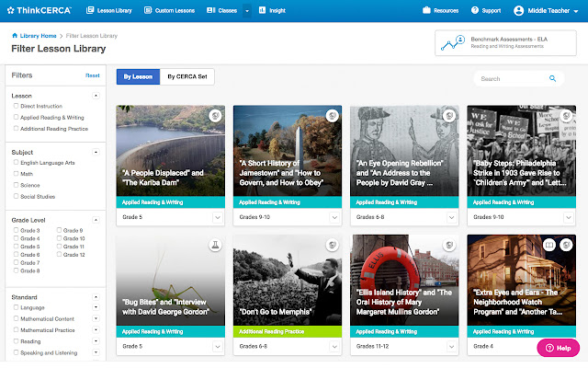This screenshot has height=368, width=588.
Task: Collapse the Subject filter section
Action: tap(96, 151)
